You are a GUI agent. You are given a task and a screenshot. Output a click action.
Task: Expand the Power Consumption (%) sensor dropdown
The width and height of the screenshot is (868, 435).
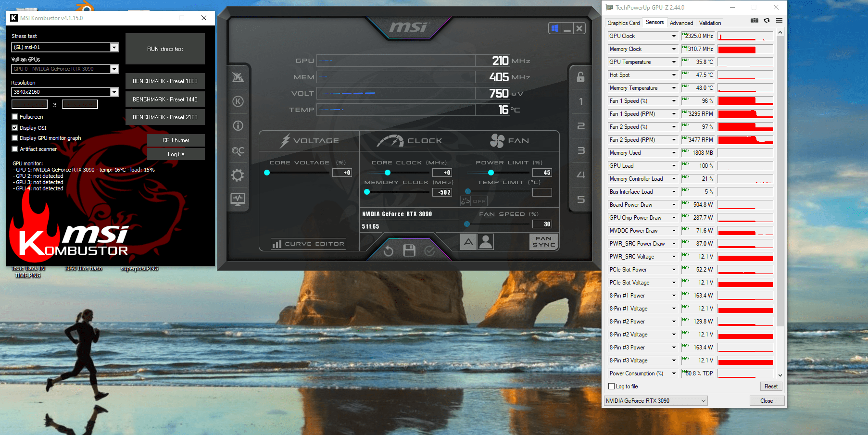[x=674, y=373]
